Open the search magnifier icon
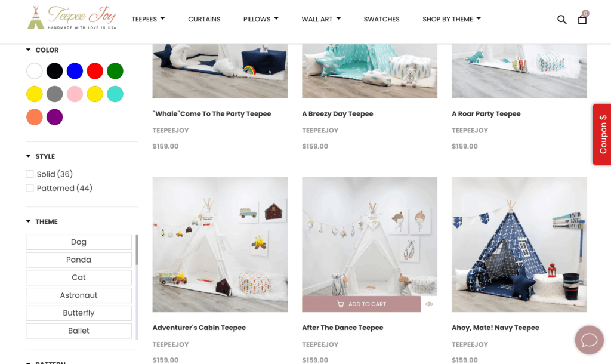The image size is (611, 364). click(561, 20)
